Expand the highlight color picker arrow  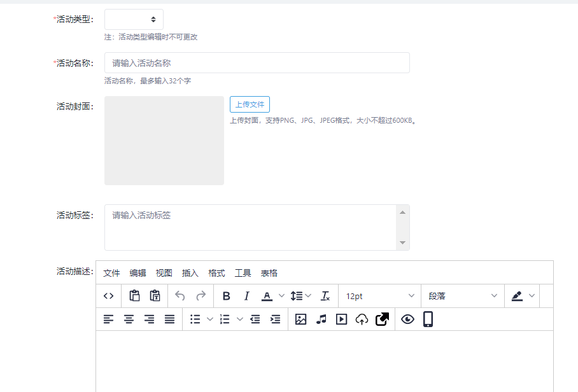532,296
